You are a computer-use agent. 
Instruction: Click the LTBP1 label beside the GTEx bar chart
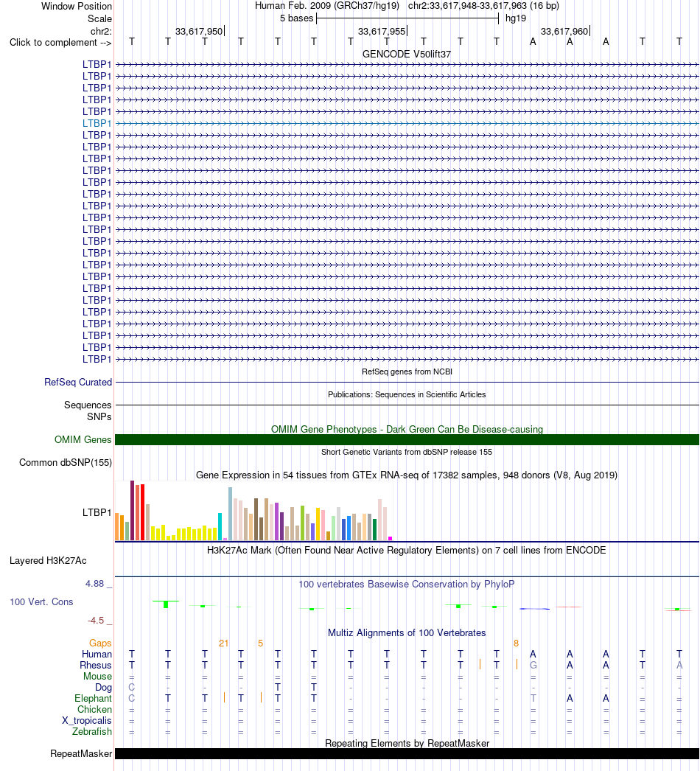(97, 512)
